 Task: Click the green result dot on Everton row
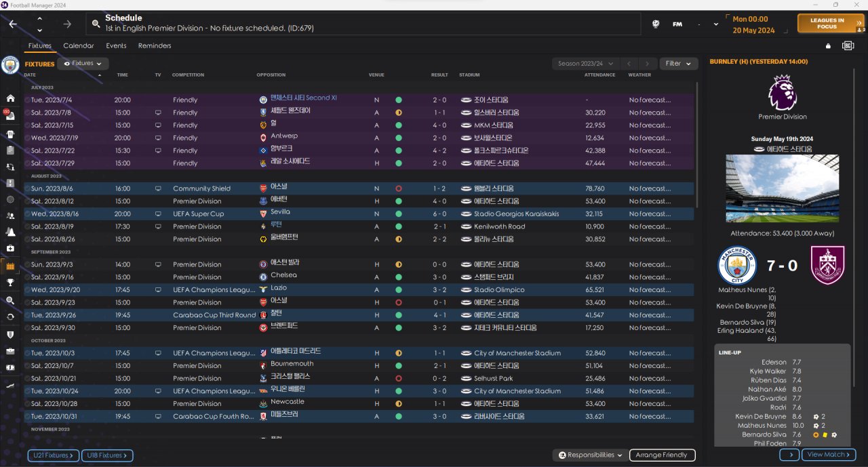tap(399, 201)
